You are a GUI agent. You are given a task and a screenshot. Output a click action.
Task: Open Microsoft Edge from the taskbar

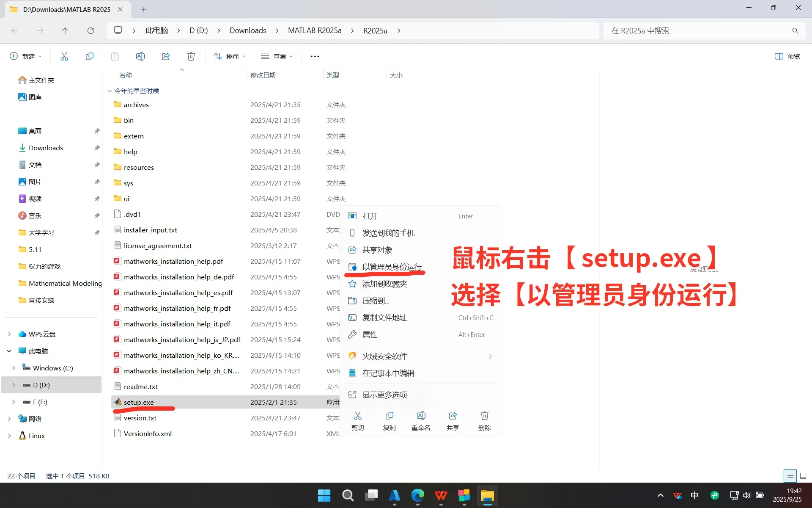pyautogui.click(x=417, y=495)
